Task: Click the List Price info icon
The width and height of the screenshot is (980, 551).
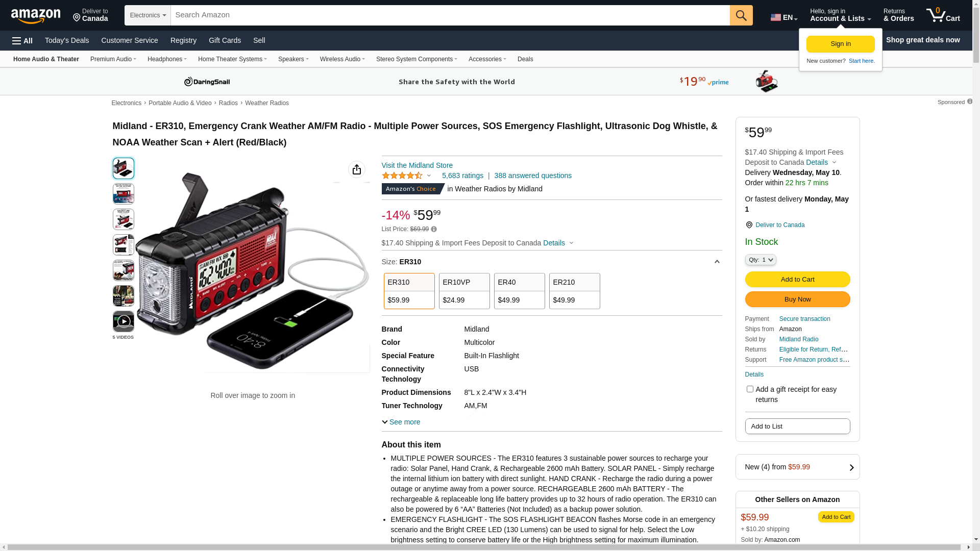Action: point(434,230)
